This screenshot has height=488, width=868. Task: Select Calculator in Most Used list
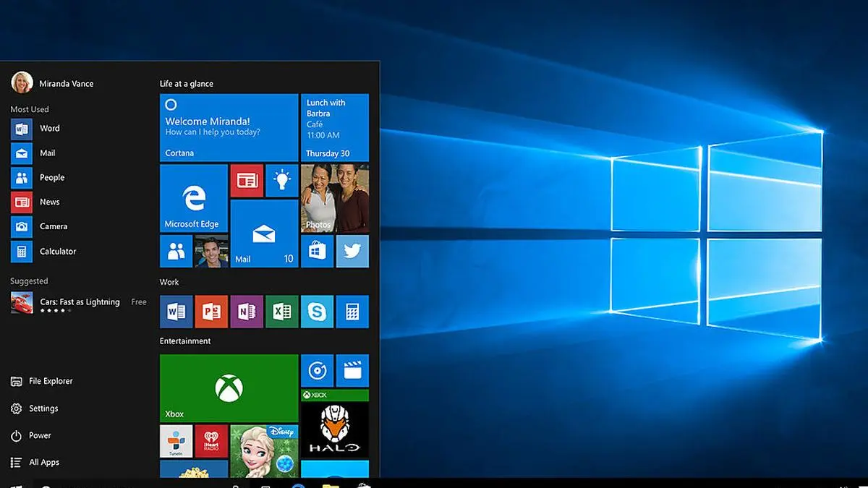(x=57, y=252)
